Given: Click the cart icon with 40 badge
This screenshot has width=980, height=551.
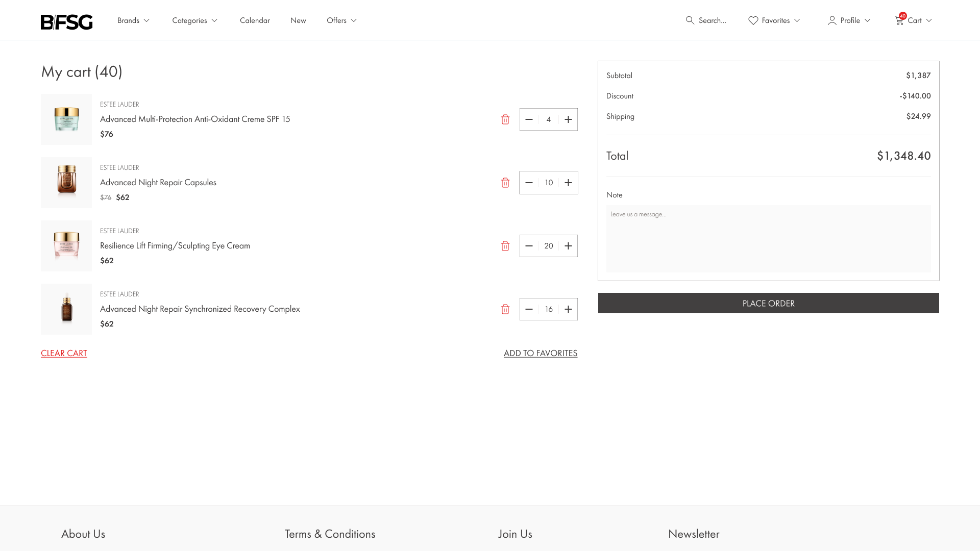Looking at the screenshot, I should pos(900,19).
